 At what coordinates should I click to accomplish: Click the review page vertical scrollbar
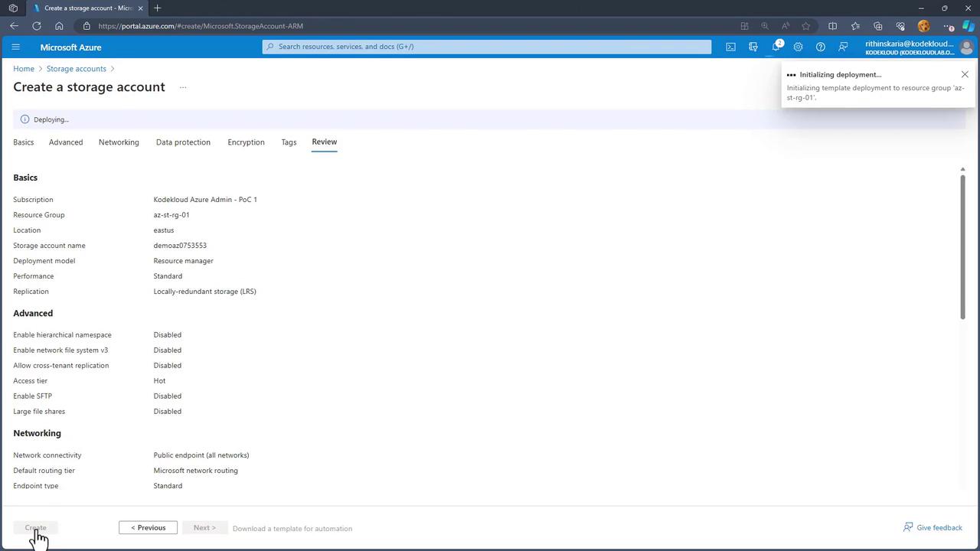pyautogui.click(x=962, y=246)
